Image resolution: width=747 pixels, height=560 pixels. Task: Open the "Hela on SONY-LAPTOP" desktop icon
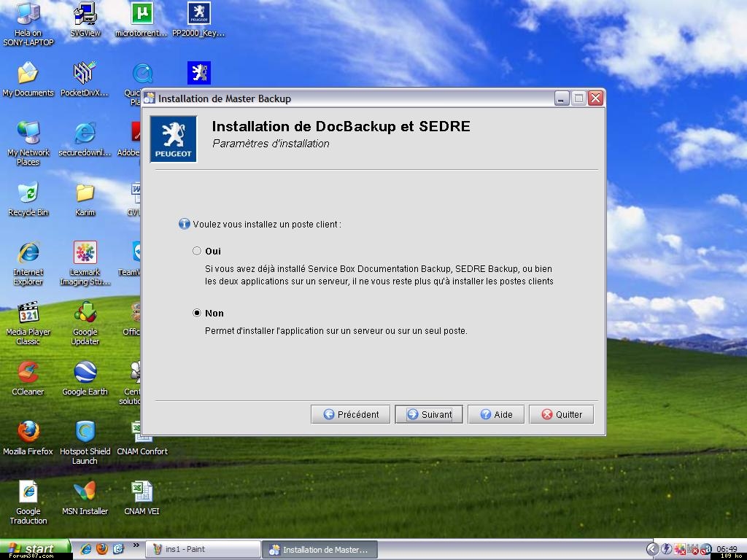(x=28, y=24)
